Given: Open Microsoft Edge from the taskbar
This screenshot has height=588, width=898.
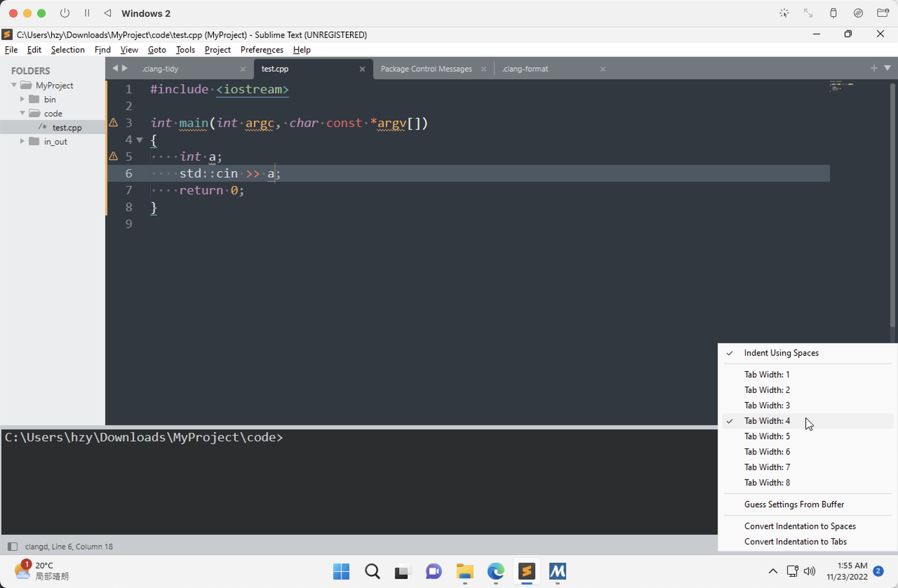Looking at the screenshot, I should click(x=495, y=572).
